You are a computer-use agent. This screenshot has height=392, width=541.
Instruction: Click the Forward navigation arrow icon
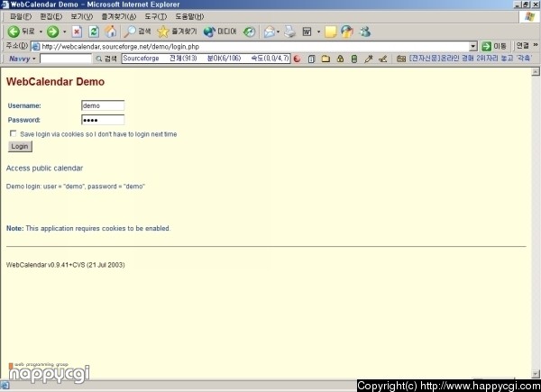(x=53, y=32)
